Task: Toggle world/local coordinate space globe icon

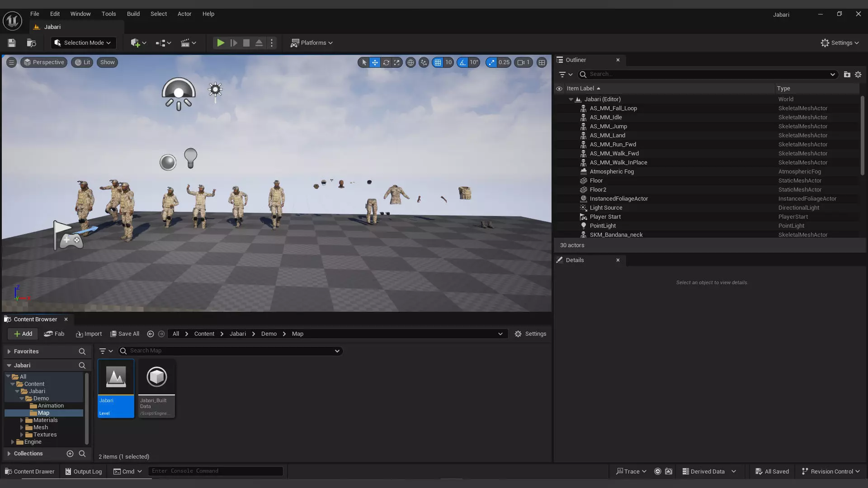Action: [410, 62]
